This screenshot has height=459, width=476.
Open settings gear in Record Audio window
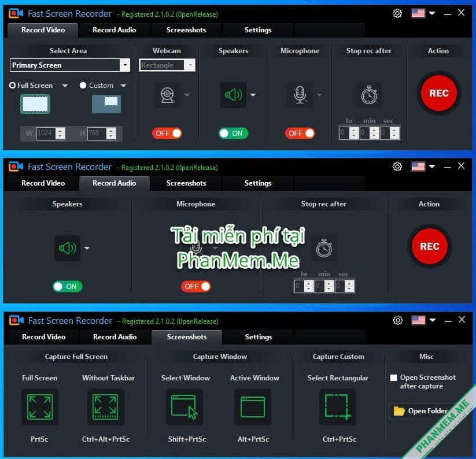coord(397,166)
